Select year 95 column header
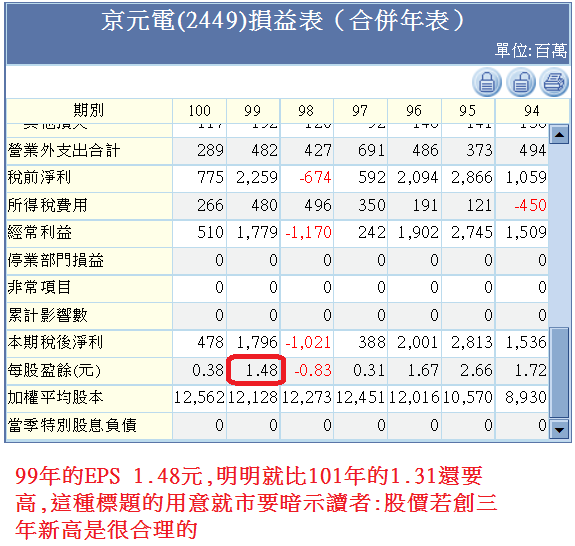The width and height of the screenshot is (575, 546). coord(468,110)
